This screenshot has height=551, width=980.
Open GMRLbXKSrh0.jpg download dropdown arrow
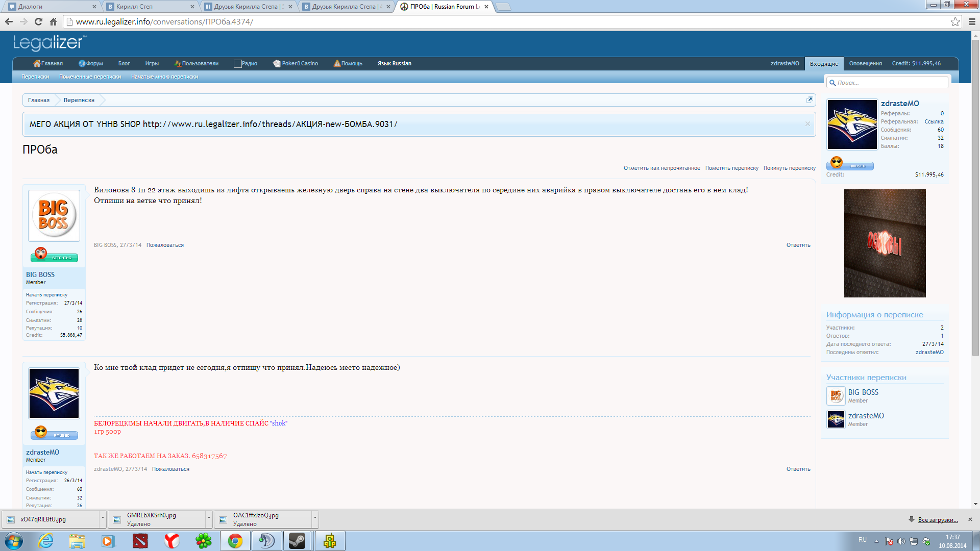tap(209, 519)
